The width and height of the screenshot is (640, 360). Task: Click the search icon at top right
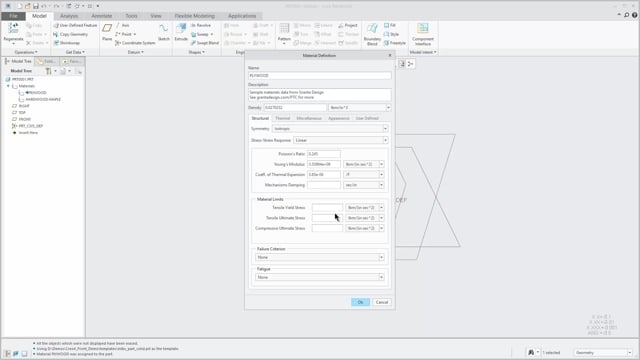point(627,15)
